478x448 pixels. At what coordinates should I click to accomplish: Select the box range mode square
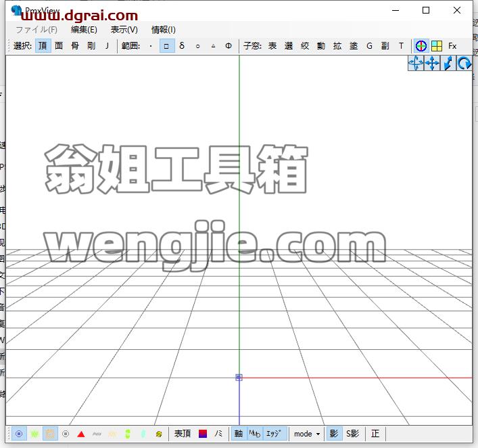pyautogui.click(x=167, y=46)
